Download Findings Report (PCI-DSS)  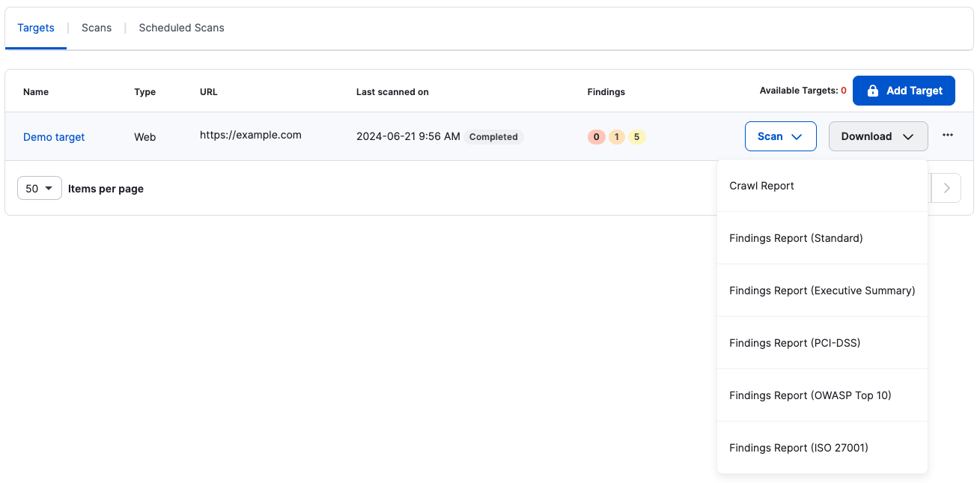(x=794, y=343)
